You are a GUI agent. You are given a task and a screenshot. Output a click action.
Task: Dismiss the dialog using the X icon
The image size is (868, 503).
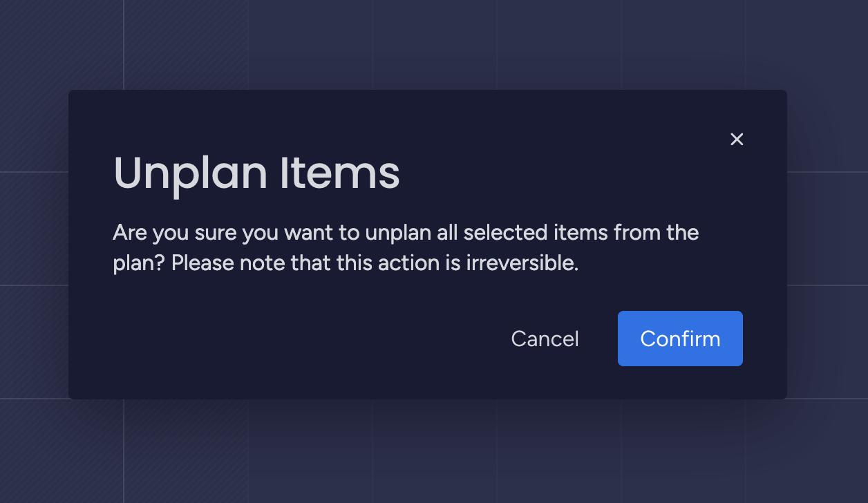tap(737, 139)
